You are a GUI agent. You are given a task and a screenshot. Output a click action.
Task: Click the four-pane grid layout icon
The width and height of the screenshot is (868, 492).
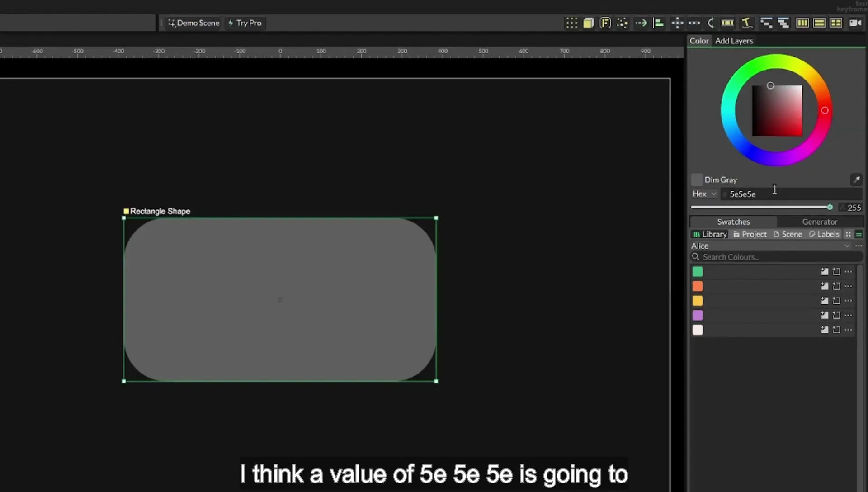836,23
